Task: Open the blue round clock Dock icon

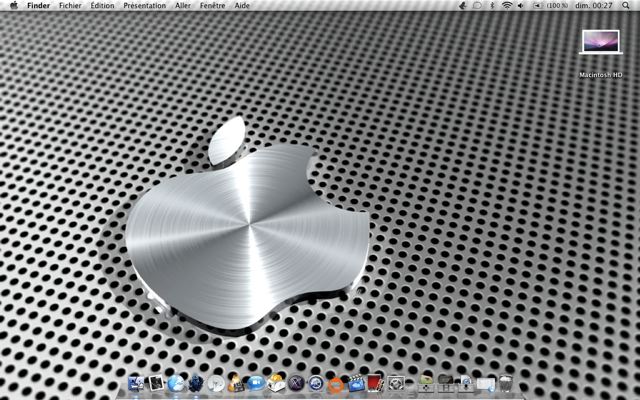Action: (x=316, y=384)
